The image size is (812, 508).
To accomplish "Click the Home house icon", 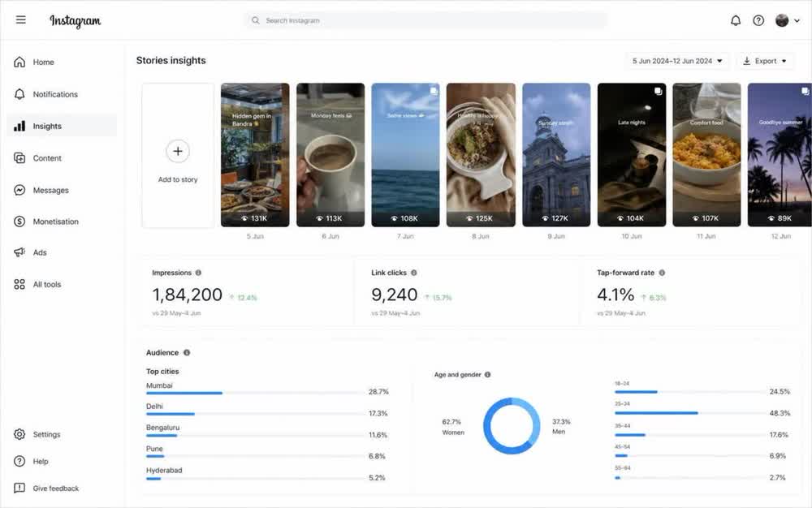I will click(19, 62).
